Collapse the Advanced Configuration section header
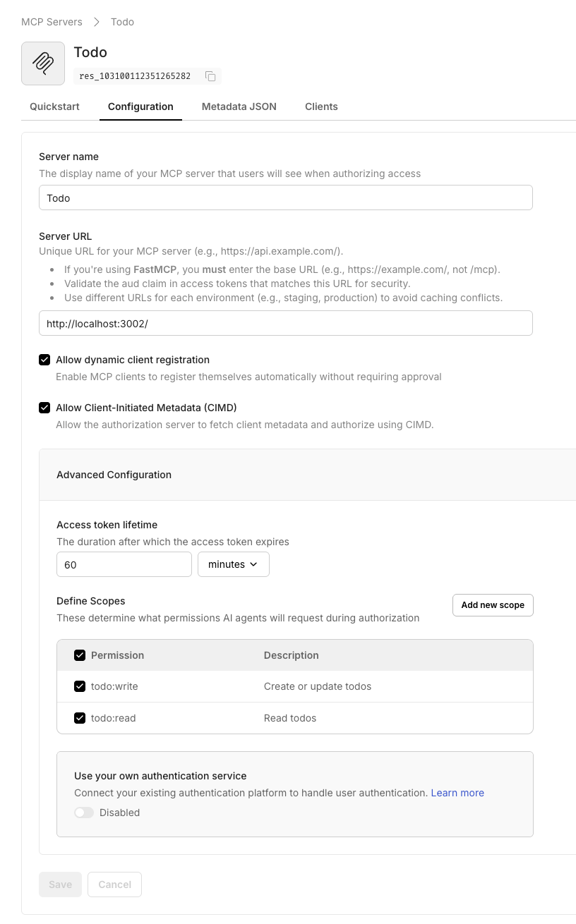Image resolution: width=576 pixels, height=924 pixels. [114, 475]
